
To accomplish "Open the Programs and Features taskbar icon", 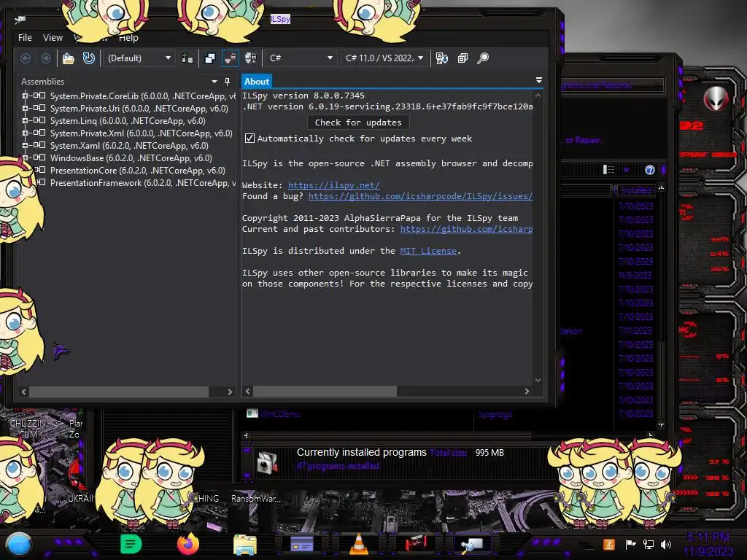I will (302, 544).
